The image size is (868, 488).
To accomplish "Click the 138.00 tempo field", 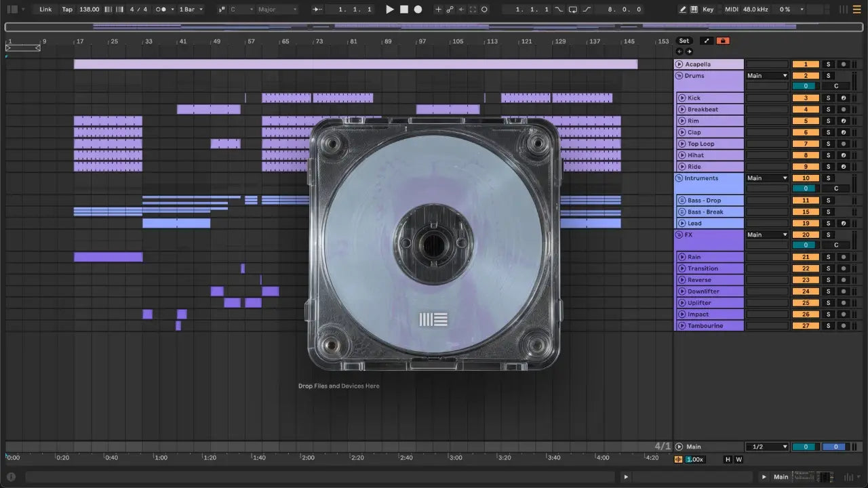I will point(89,9).
